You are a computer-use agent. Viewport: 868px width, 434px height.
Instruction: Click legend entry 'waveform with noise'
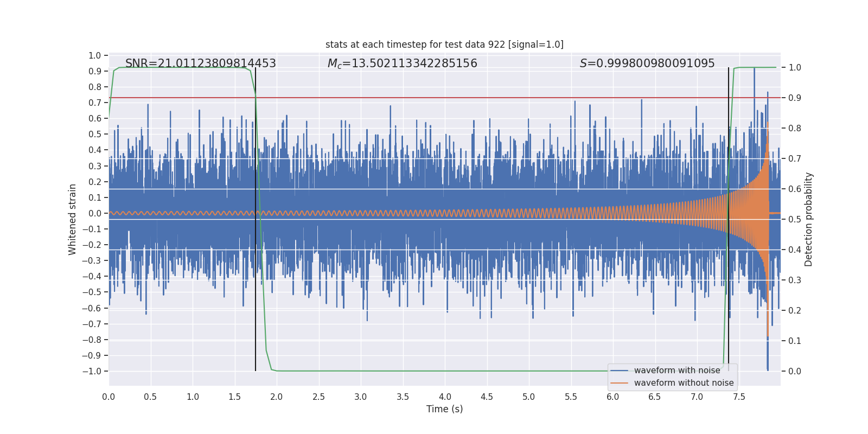point(677,371)
